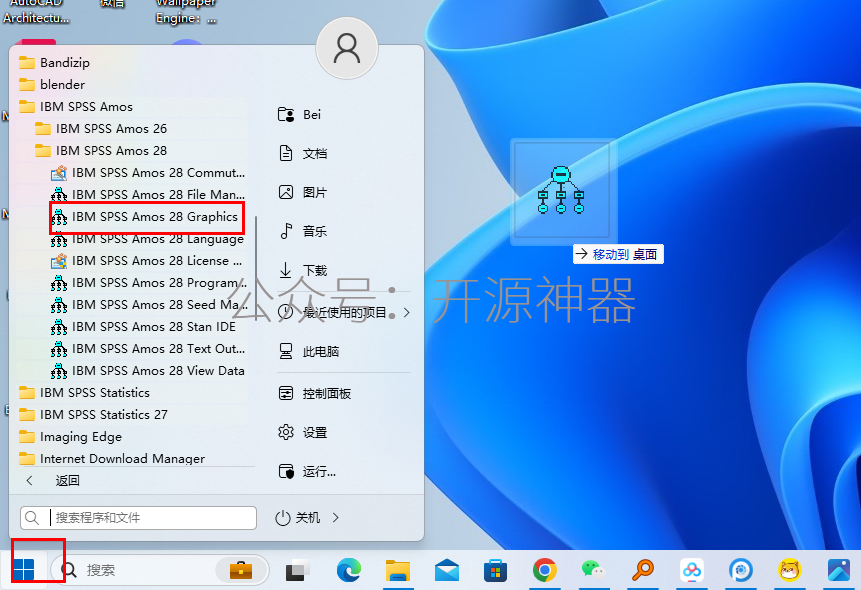This screenshot has height=590, width=861.
Task: Open 设置 from the Start menu
Action: coord(303,432)
